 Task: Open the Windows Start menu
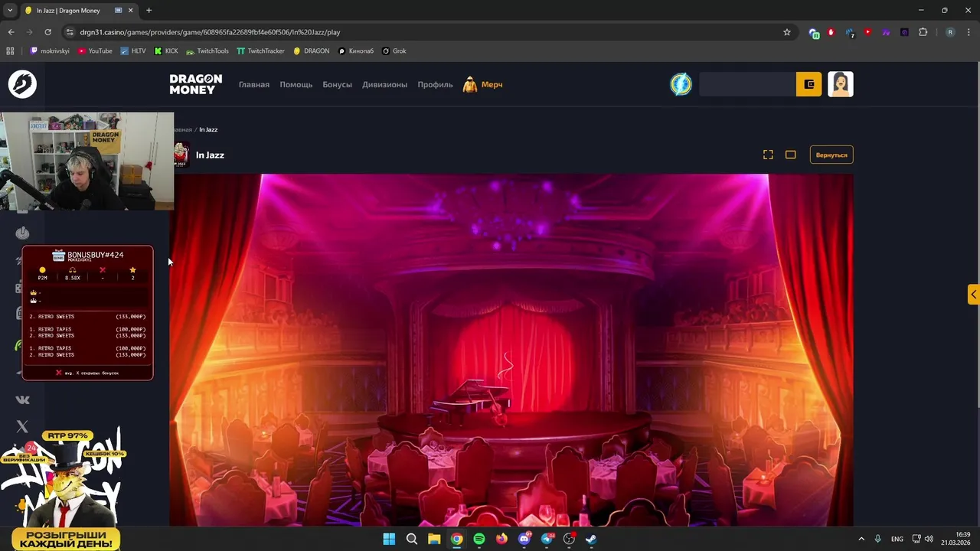[389, 539]
